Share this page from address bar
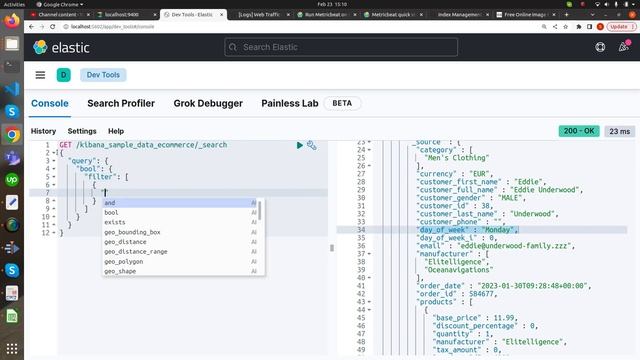Image resolution: width=640 pixels, height=360 pixels. [555, 27]
